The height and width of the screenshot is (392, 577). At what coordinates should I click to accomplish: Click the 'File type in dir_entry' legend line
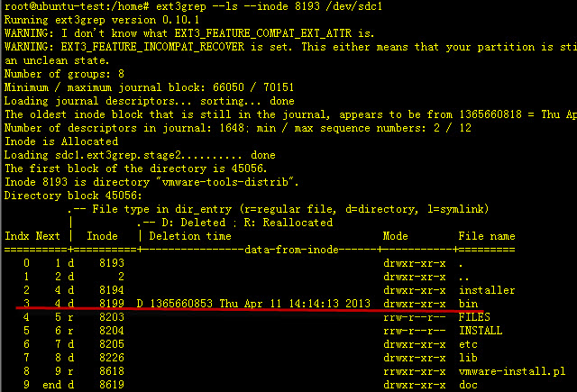point(279,209)
